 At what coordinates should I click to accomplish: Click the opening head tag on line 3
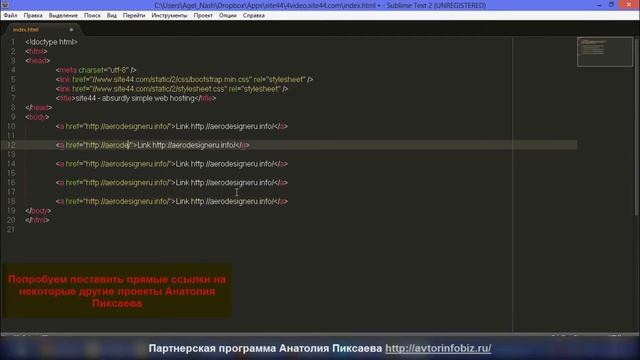(38, 61)
